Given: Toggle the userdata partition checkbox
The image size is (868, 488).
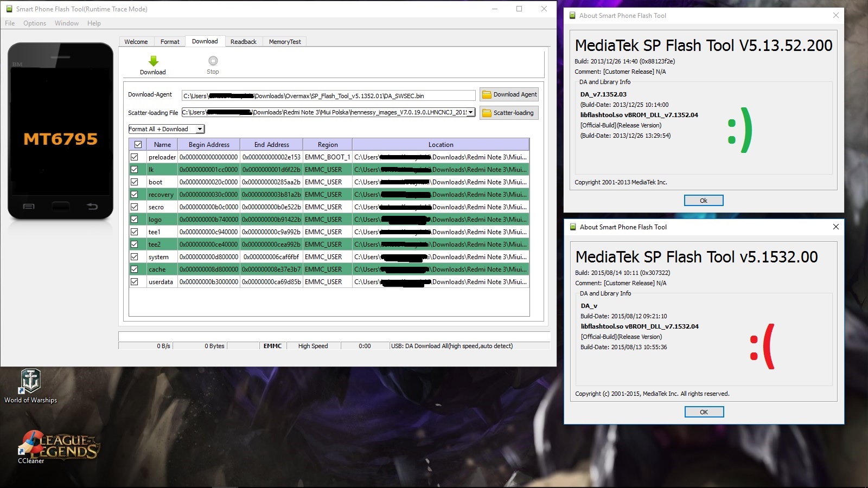Looking at the screenshot, I should (135, 282).
